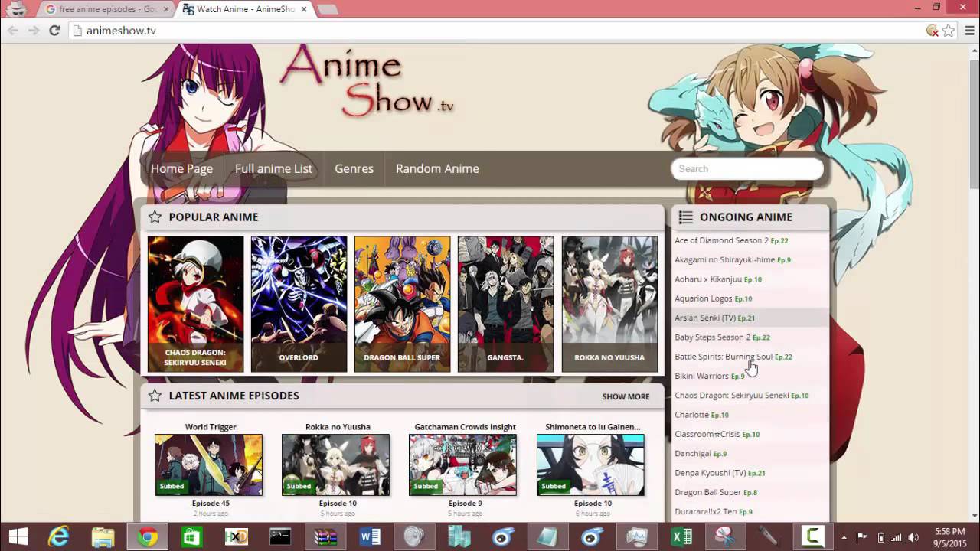Open File Explorer from the taskbar
Screen dimensions: 980x551
tap(103, 536)
